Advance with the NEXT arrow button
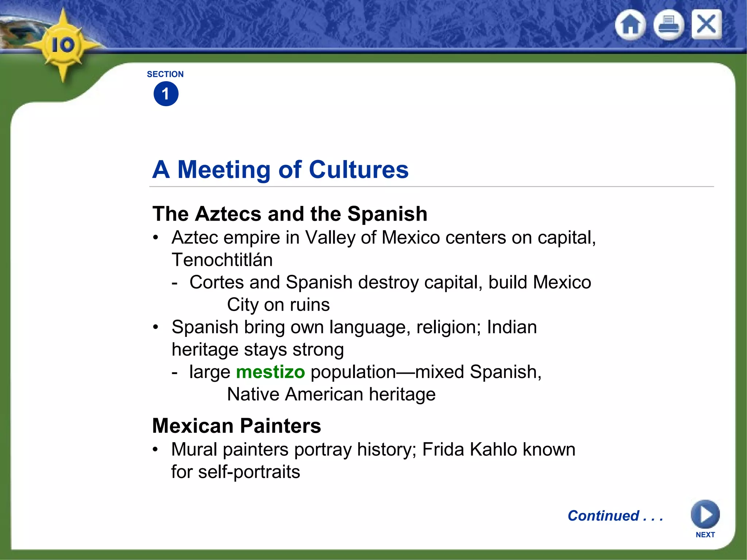The image size is (747, 560). tap(705, 514)
